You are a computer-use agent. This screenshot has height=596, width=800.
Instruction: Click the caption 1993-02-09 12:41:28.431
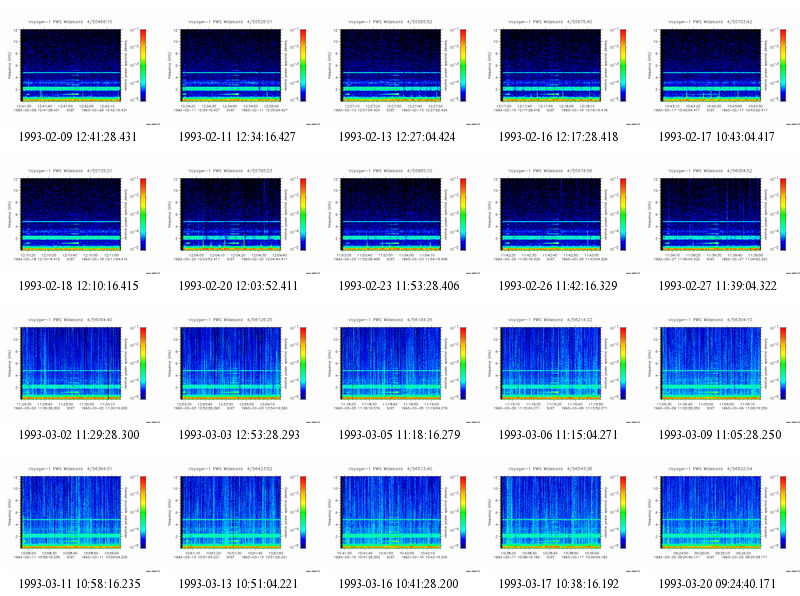point(78,137)
